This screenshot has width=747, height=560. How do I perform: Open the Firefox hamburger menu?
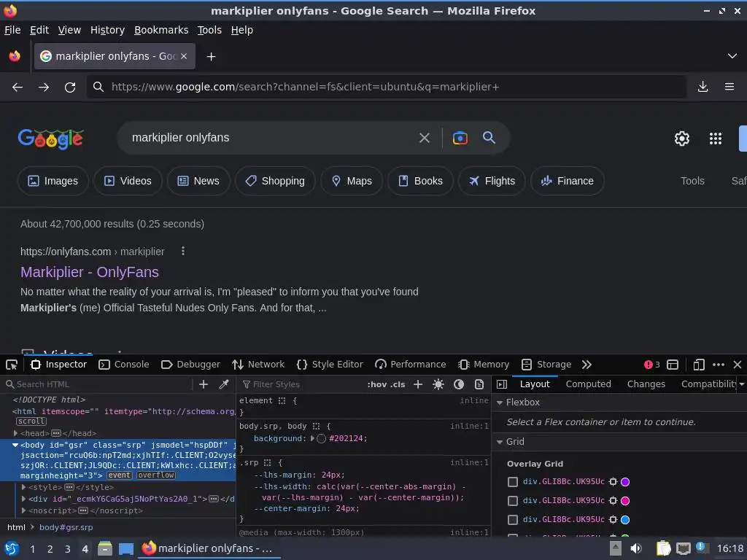pos(729,87)
